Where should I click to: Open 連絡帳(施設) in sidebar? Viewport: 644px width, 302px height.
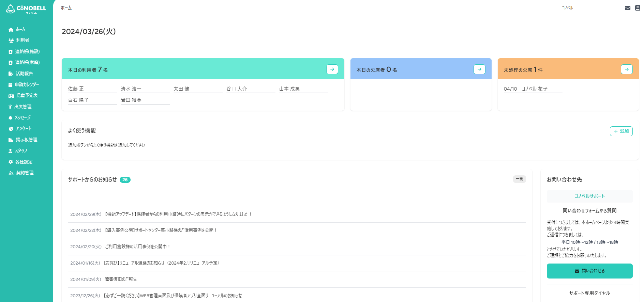pyautogui.click(x=27, y=51)
